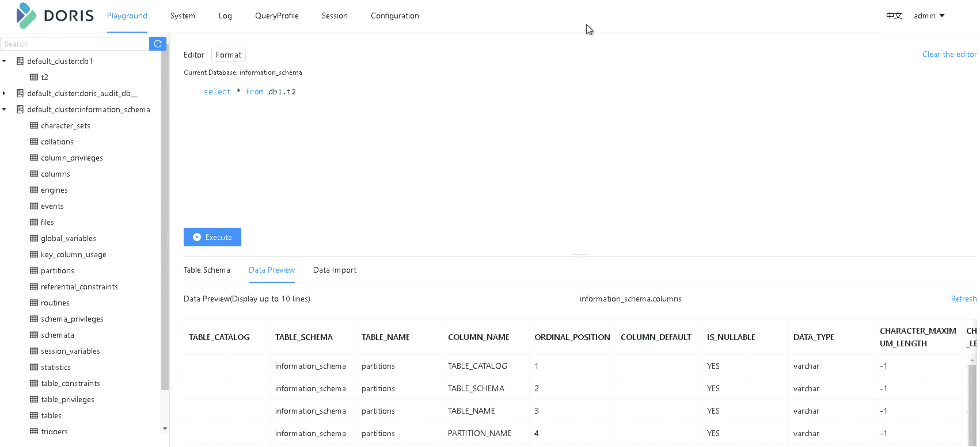Focus the Search input field
The image size is (980, 447).
(x=75, y=44)
